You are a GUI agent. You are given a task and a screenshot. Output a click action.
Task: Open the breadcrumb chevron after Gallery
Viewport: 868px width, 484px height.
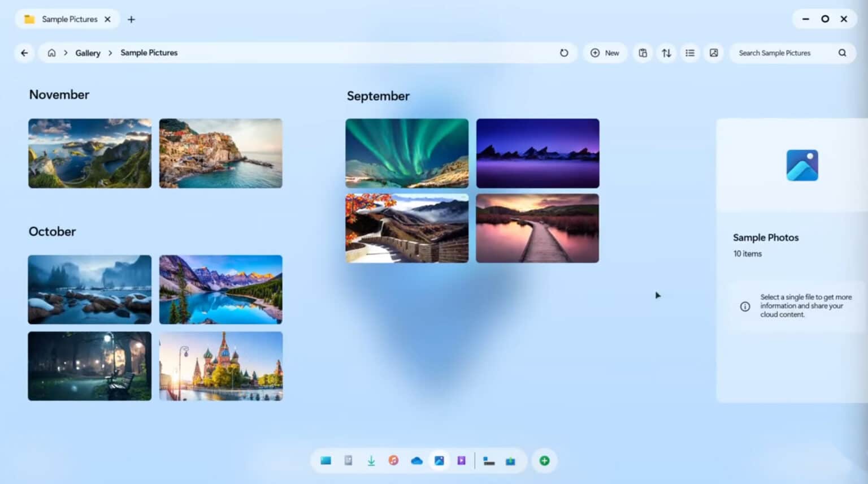pos(109,53)
